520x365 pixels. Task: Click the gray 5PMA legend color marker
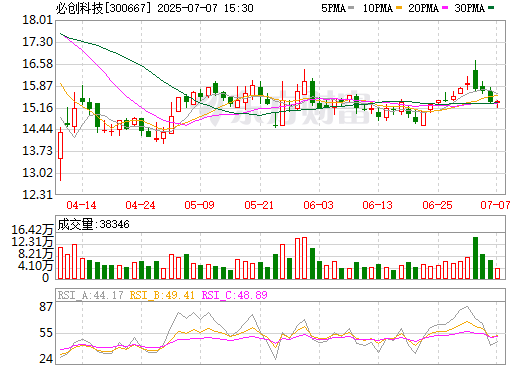tap(351, 8)
